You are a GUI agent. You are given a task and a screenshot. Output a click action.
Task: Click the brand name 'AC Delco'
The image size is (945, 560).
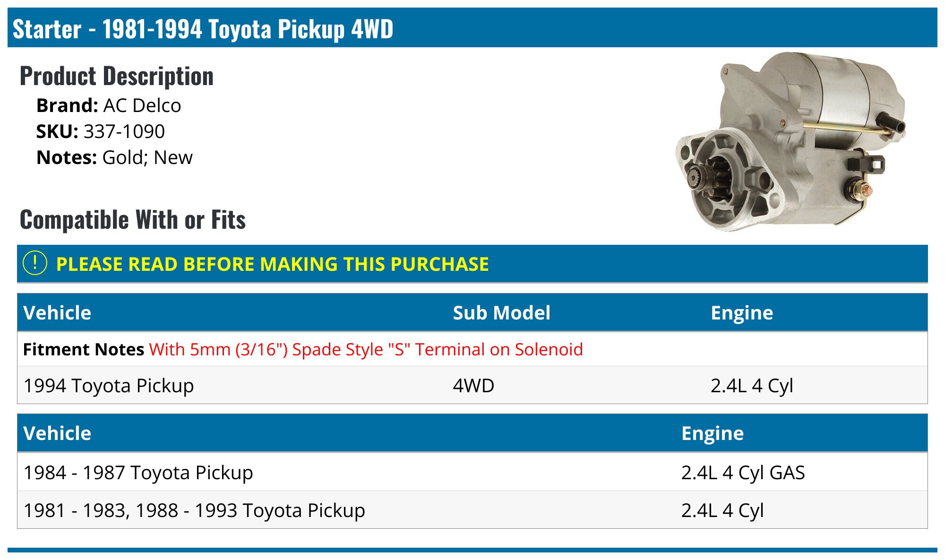pyautogui.click(x=142, y=105)
